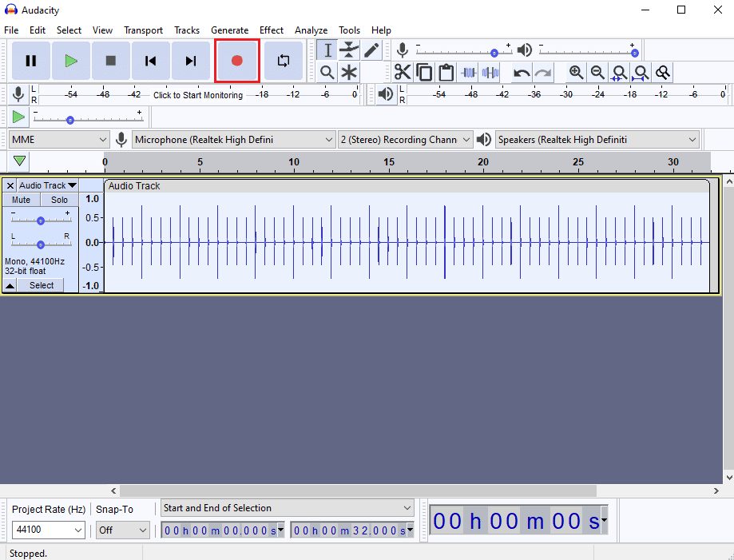Close the Audio Track with X
Screen dimensions: 734x560
pyautogui.click(x=10, y=185)
